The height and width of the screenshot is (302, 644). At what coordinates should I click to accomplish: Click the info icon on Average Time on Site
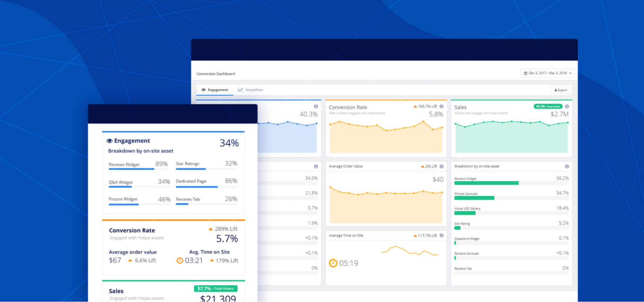442,235
